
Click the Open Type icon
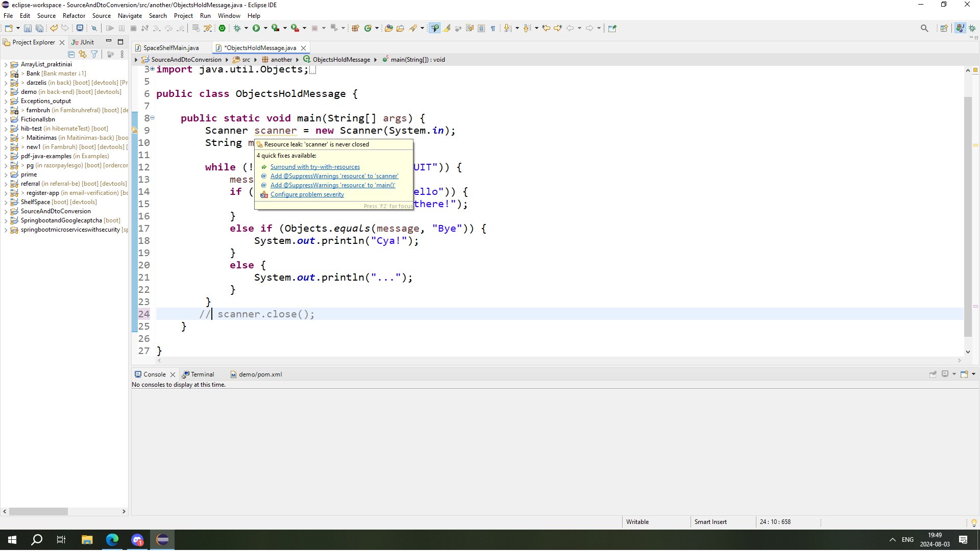pos(388,29)
